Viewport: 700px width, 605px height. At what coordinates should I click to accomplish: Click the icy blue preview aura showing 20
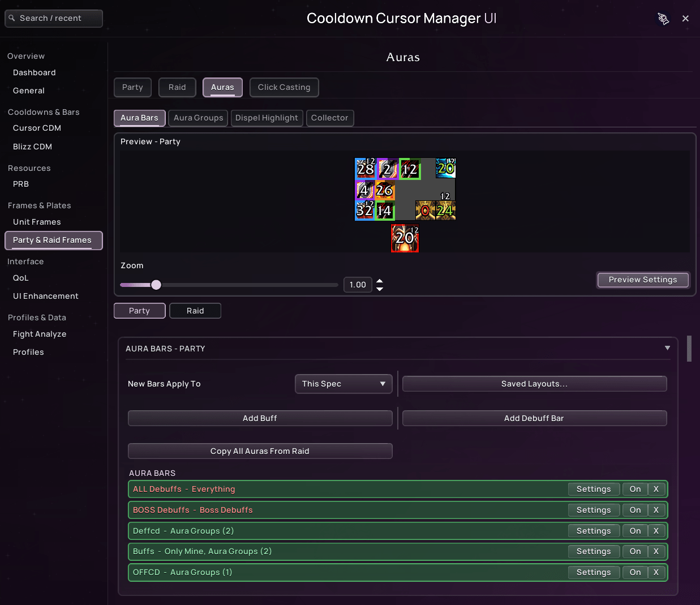coord(446,168)
